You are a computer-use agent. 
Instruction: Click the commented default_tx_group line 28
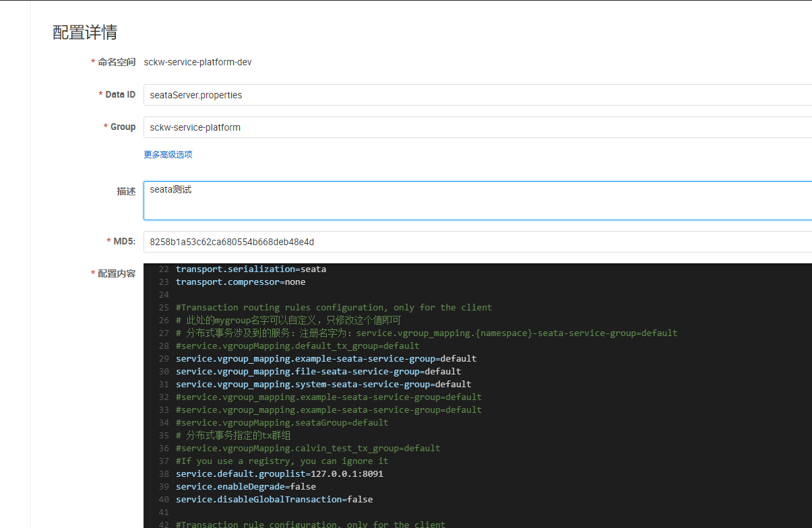297,346
